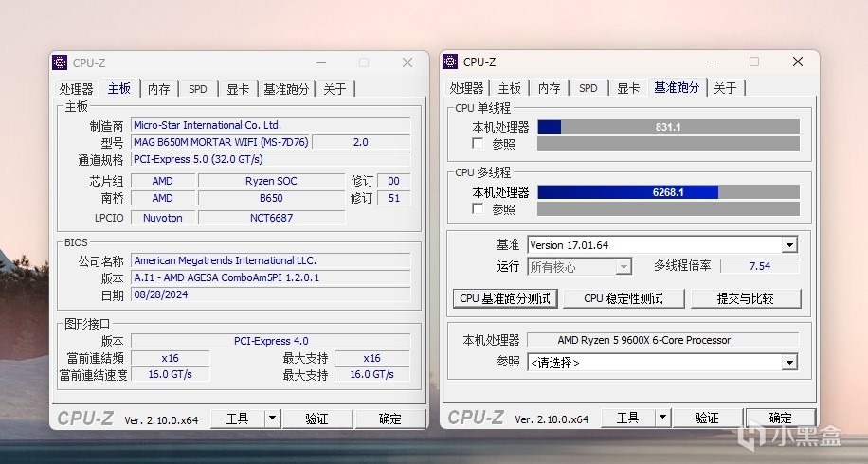This screenshot has height=464, width=868.
Task: Click BIOS date 08/28/2024
Action: (x=271, y=294)
